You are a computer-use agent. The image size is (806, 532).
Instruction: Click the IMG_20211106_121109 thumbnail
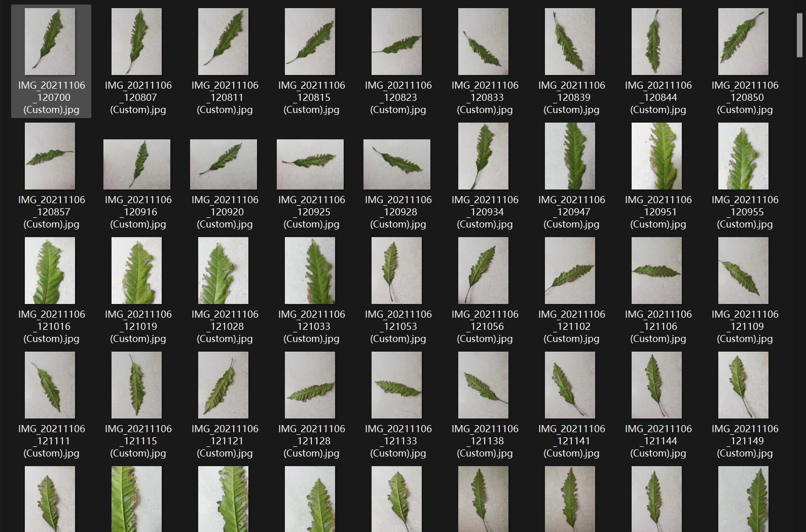tap(744, 271)
